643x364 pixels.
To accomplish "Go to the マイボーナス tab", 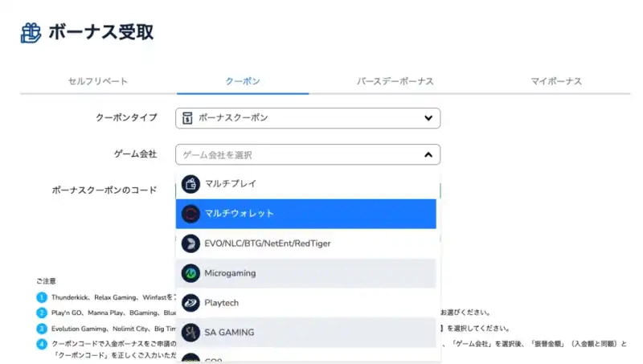I will tap(556, 81).
